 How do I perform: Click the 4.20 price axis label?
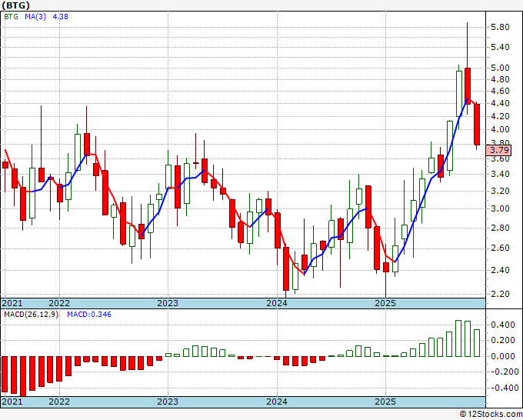(x=500, y=116)
